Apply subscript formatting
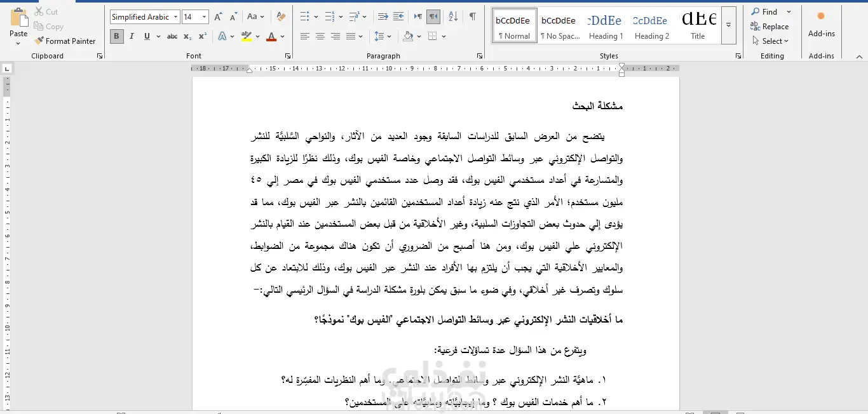868x414 pixels. point(189,36)
